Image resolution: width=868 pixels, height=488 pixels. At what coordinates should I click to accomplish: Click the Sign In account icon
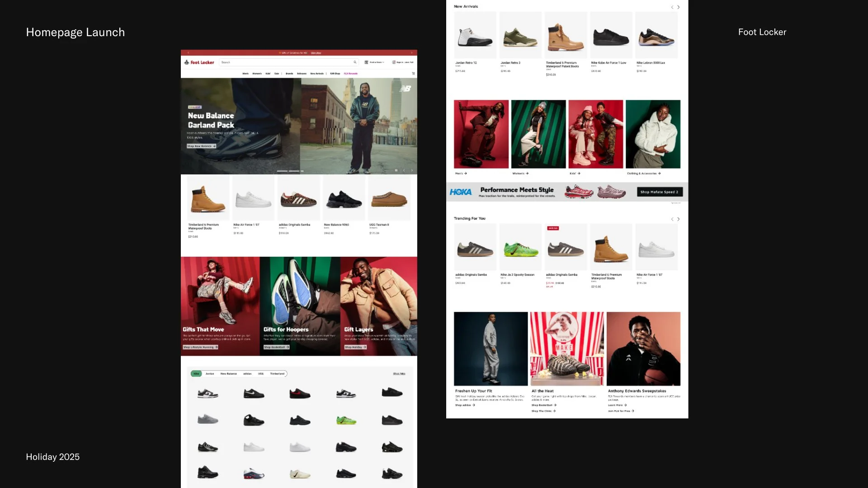coord(394,62)
